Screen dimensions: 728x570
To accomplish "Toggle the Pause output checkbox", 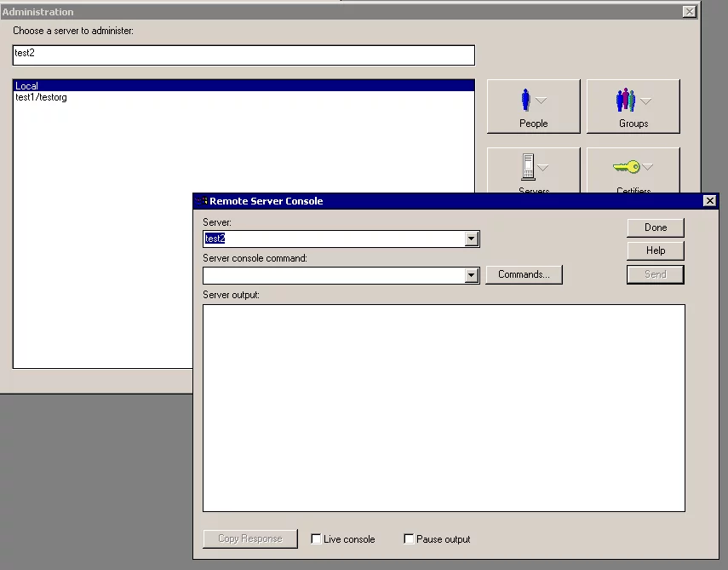I will click(x=410, y=539).
